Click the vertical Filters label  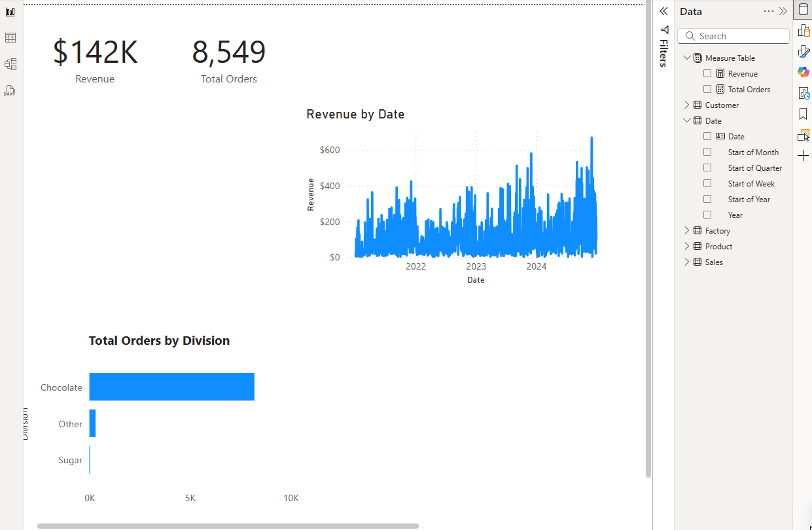click(663, 53)
